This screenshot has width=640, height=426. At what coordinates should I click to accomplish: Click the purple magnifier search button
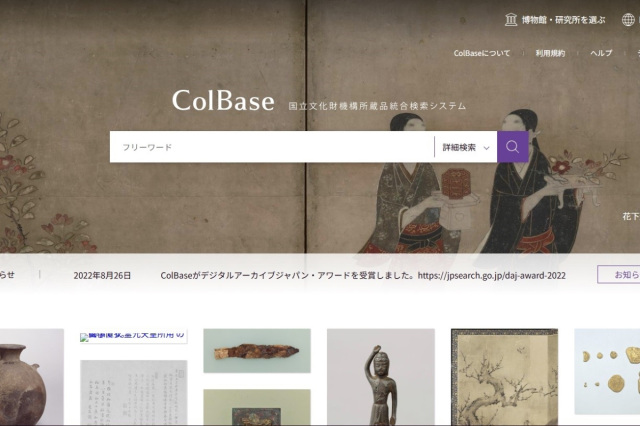pyautogui.click(x=513, y=147)
